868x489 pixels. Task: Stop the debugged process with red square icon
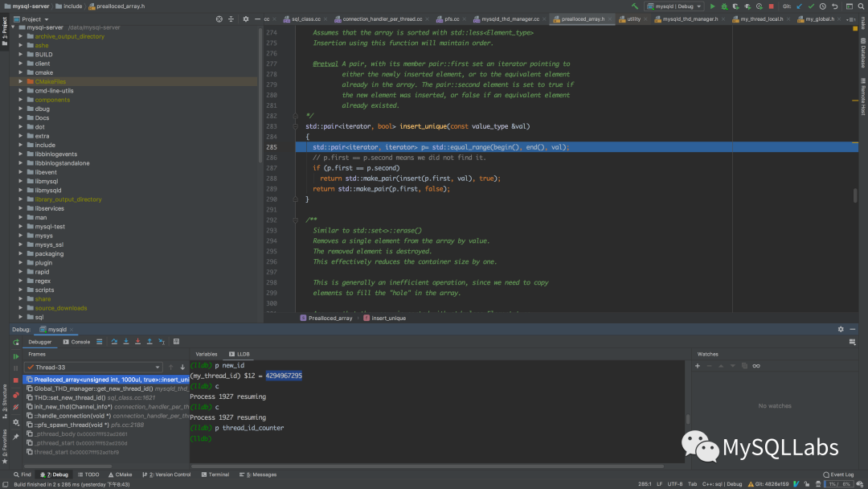coord(16,380)
